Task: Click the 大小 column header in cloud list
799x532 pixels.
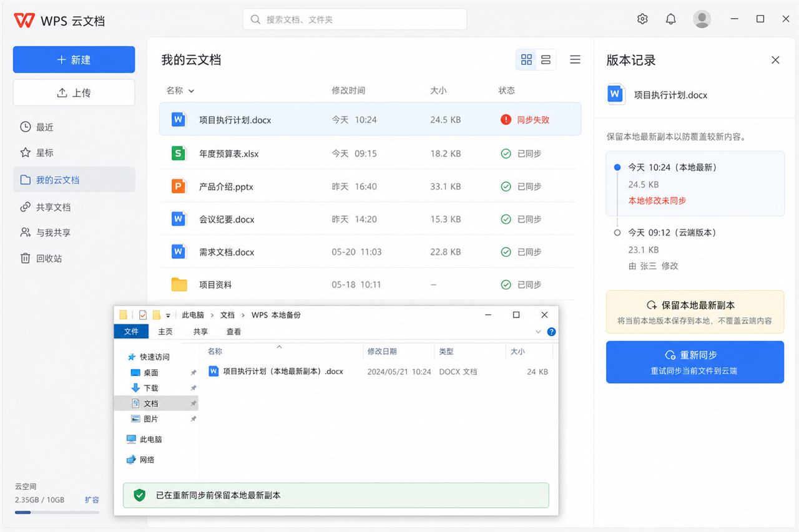Action: click(438, 90)
